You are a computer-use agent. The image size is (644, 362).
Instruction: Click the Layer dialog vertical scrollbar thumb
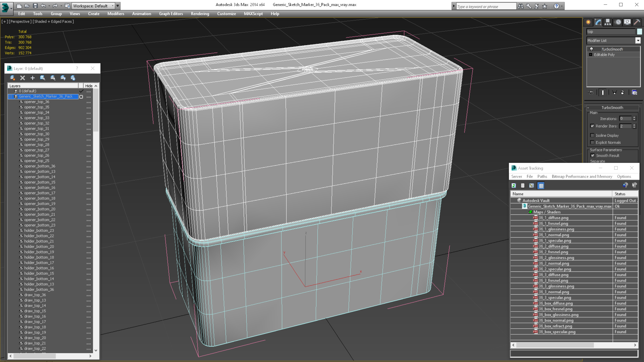tap(96, 110)
